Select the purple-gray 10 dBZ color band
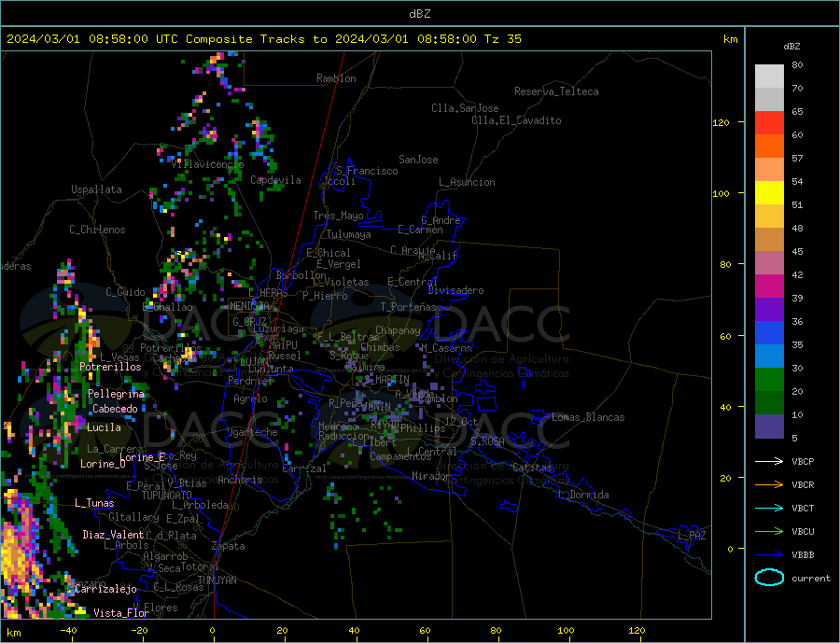Screen dimensions: 840x643 pyautogui.click(x=769, y=426)
